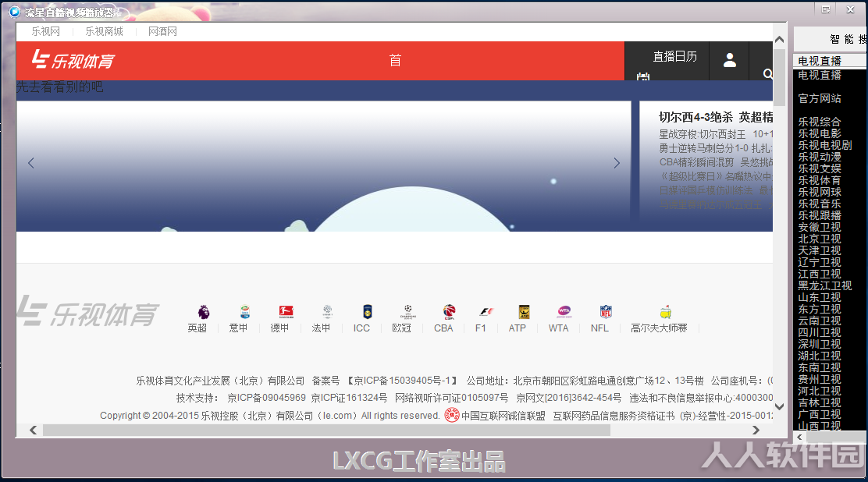
Task: Click the 意甲 Serie A league icon
Action: coord(244,311)
